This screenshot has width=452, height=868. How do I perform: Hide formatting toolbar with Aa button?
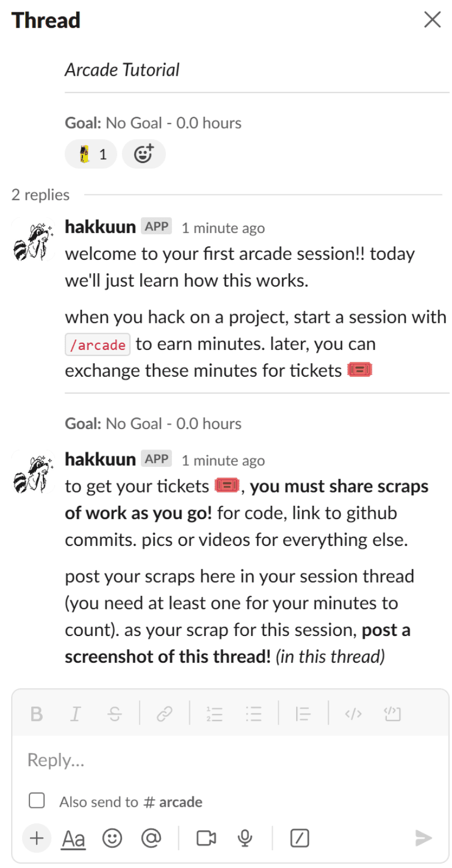[73, 838]
